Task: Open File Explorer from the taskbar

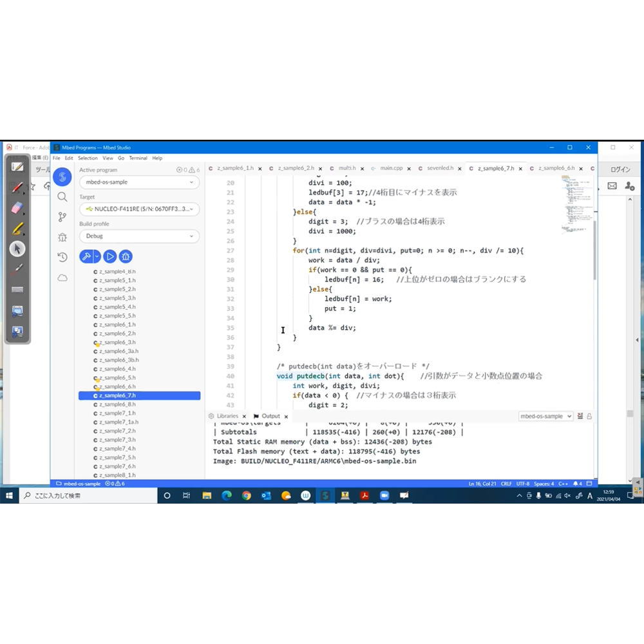Action: (x=207, y=495)
